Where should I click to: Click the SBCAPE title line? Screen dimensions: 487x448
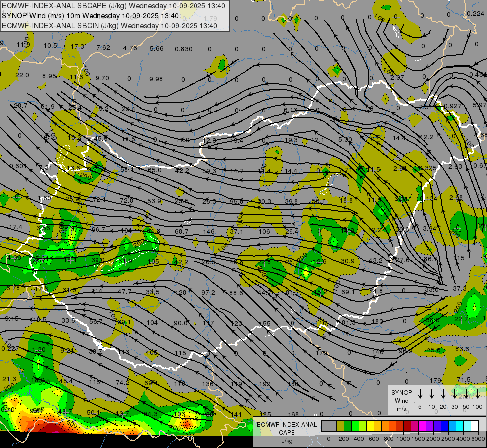[x=113, y=6]
